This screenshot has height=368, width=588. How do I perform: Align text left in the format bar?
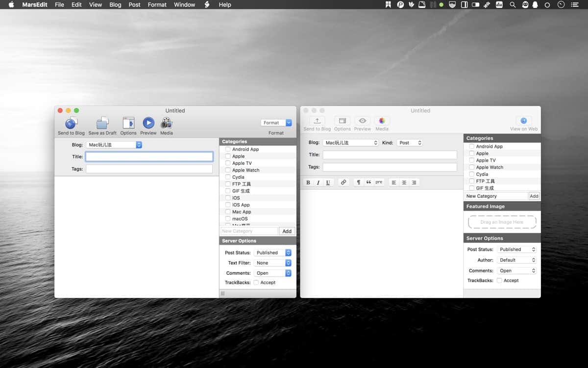tap(394, 183)
